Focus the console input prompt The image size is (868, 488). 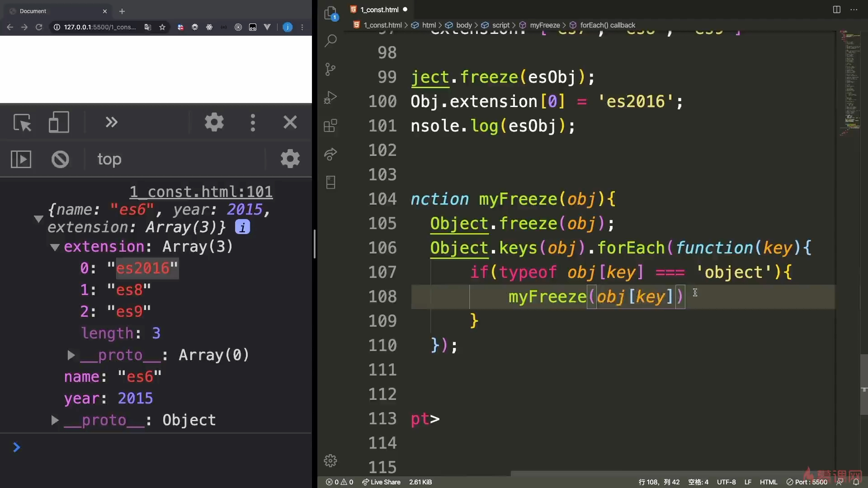[x=163, y=447]
